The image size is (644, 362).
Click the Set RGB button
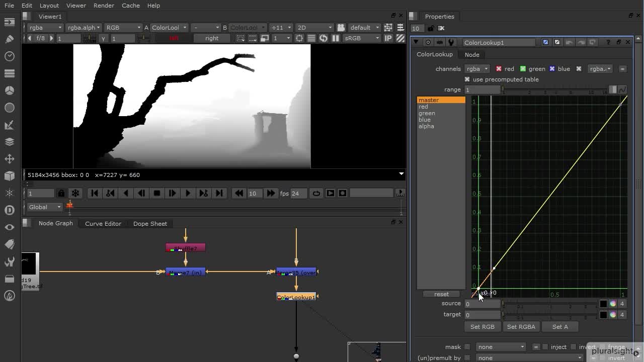click(x=482, y=327)
